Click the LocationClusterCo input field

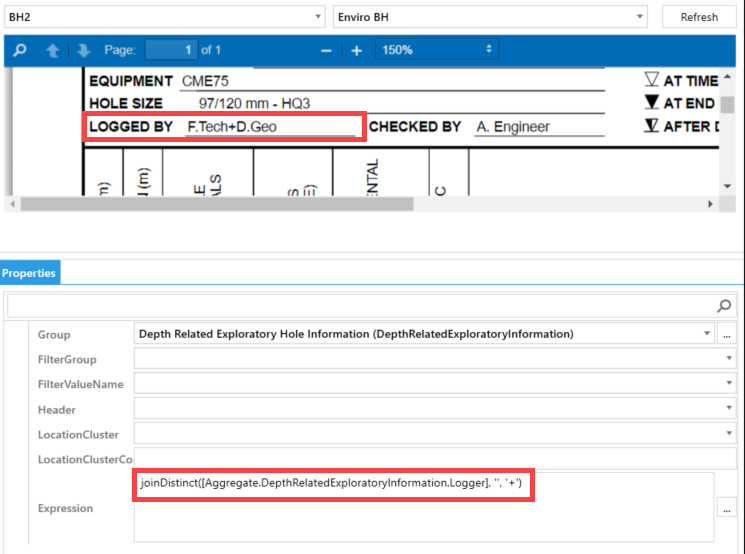coord(435,459)
